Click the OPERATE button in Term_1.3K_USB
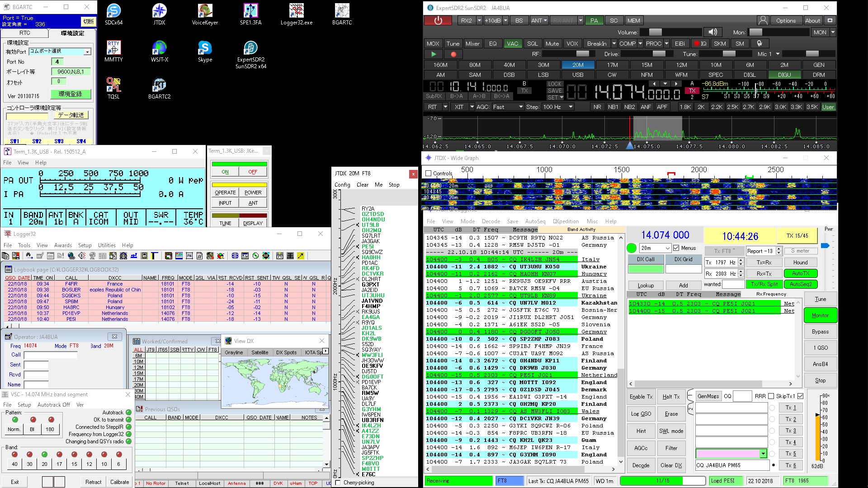The height and width of the screenshot is (488, 868). pos(225,192)
